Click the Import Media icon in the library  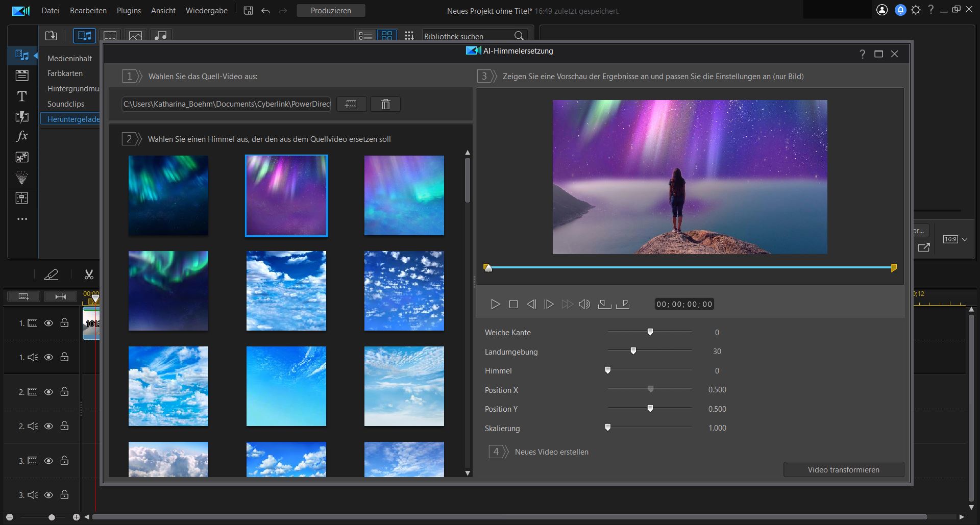[x=51, y=36]
